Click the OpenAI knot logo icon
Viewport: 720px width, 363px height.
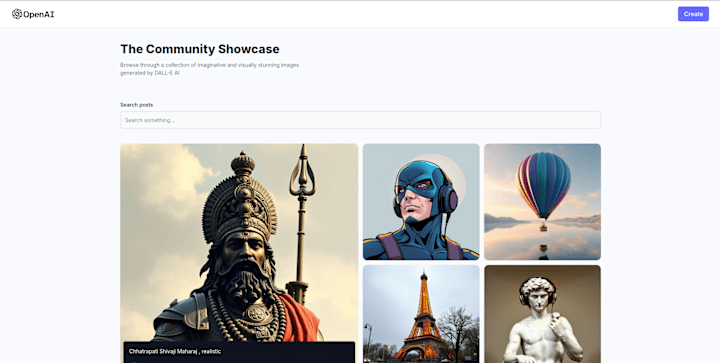point(17,14)
